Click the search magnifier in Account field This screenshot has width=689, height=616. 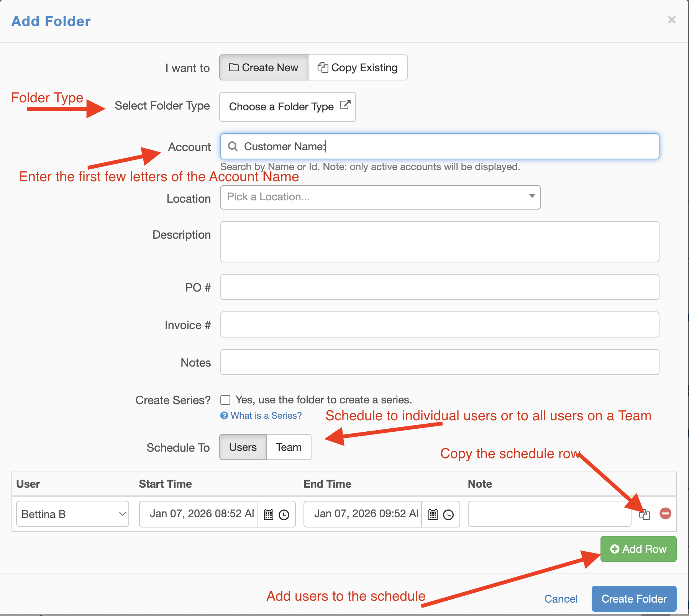(x=233, y=146)
